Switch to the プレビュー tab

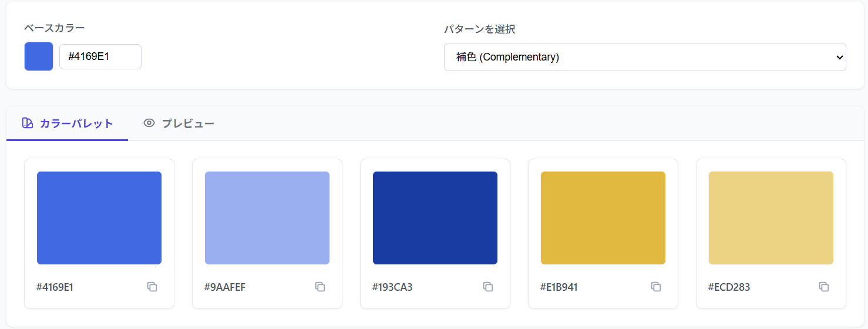[179, 123]
